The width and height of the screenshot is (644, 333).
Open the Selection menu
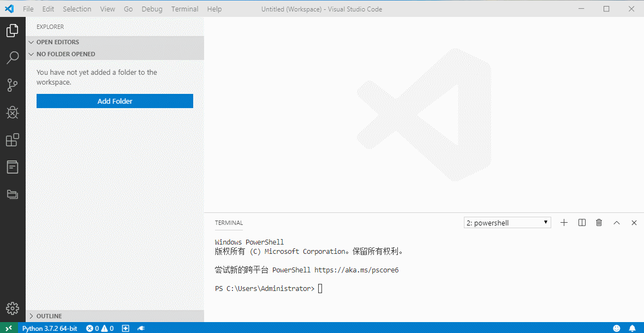click(77, 9)
